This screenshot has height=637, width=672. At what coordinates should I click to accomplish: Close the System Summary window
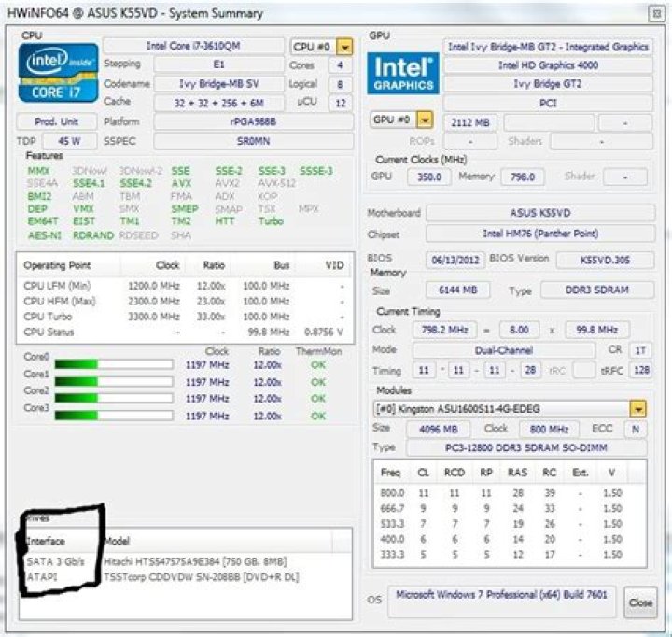(x=656, y=14)
